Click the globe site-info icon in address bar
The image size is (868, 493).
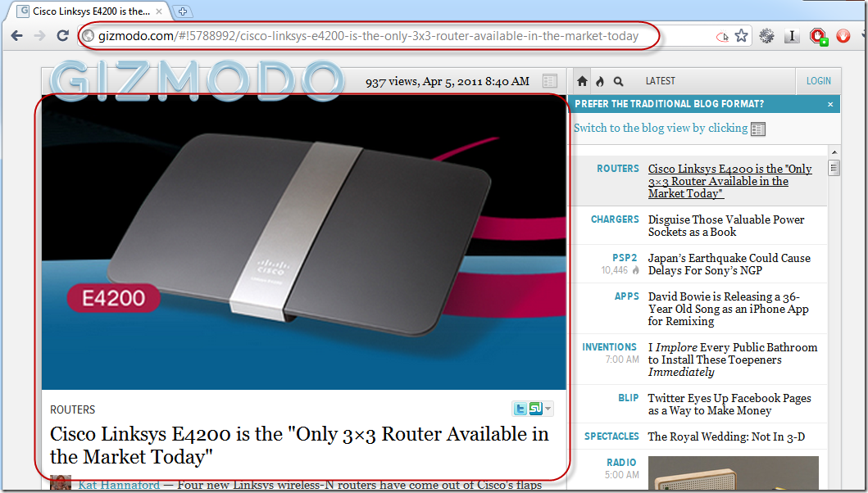pyautogui.click(x=88, y=36)
